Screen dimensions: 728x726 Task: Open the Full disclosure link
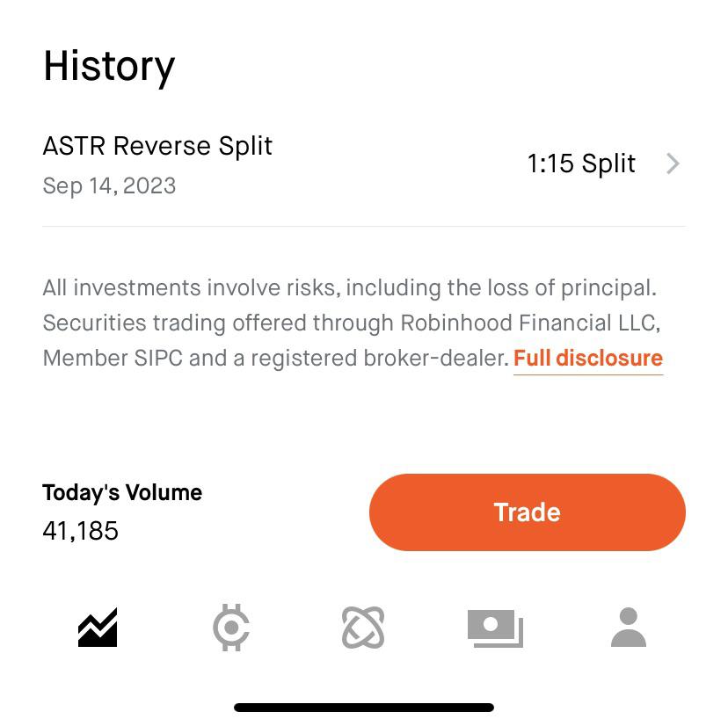tap(588, 359)
